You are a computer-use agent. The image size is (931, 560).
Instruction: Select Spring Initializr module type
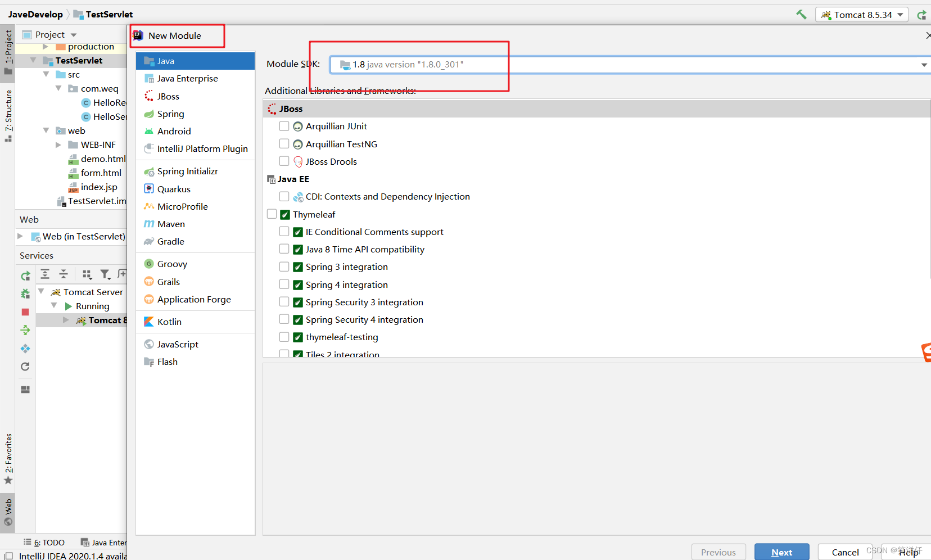(x=195, y=171)
